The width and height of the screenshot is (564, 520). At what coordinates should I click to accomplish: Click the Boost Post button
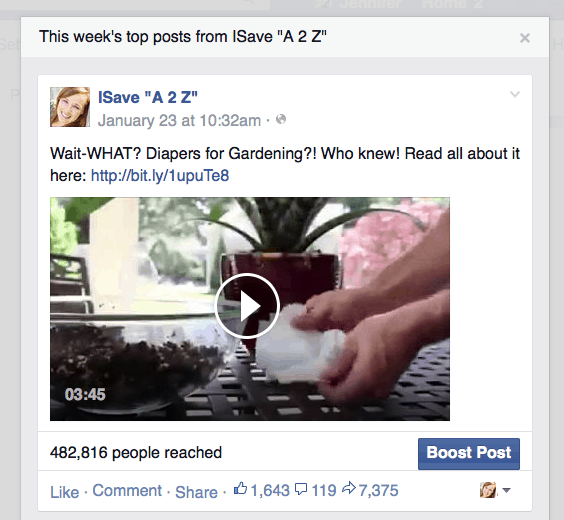tap(469, 453)
